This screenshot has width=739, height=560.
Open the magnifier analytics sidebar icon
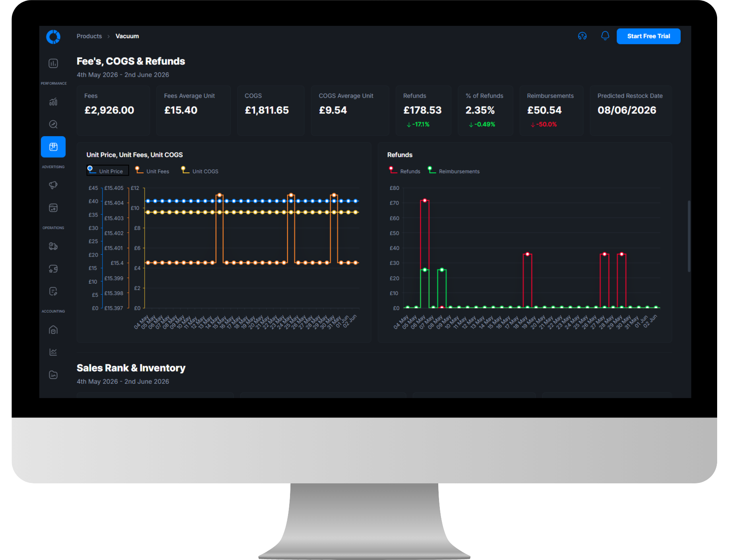click(x=53, y=124)
